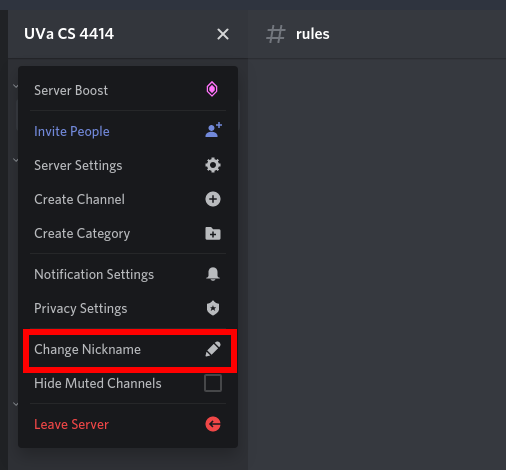Click the Create Category folder icon
The image size is (506, 470).
213,233
